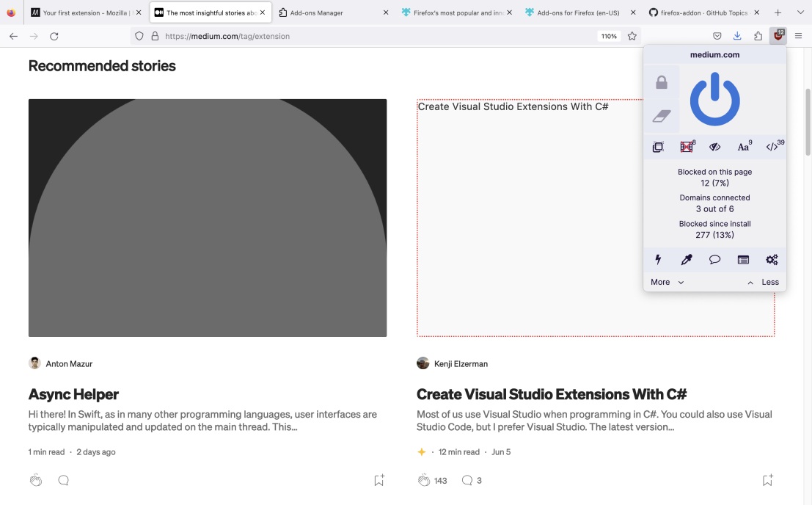Open a new tab plus button
The image size is (812, 505).
778,12
